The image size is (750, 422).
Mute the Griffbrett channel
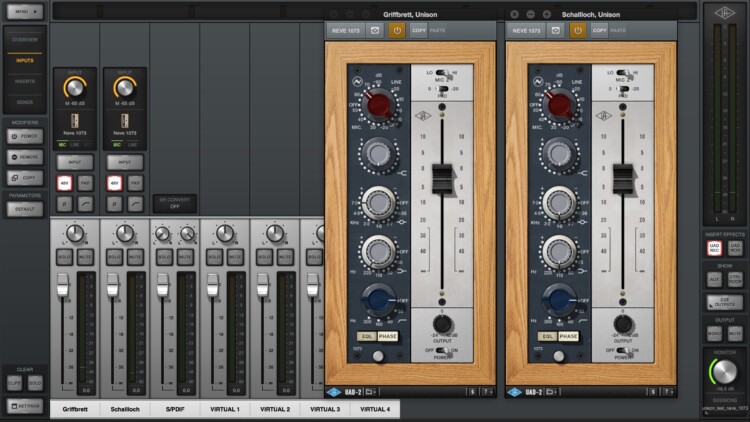85,257
